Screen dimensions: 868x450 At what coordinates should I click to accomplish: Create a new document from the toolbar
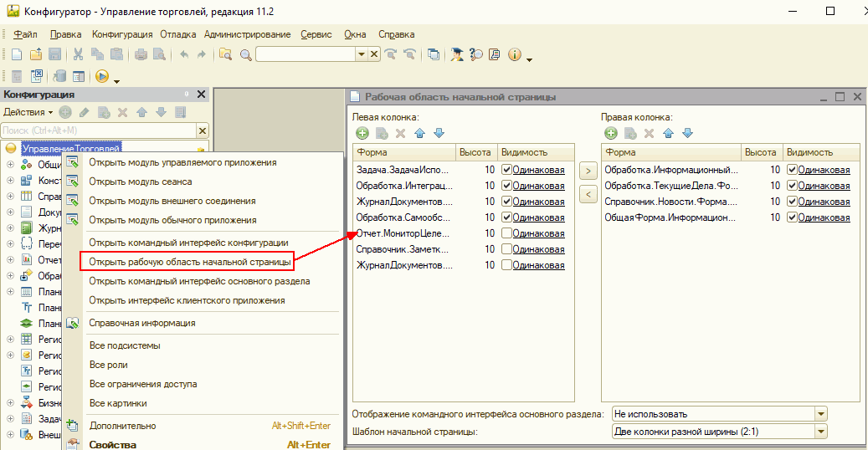point(17,54)
